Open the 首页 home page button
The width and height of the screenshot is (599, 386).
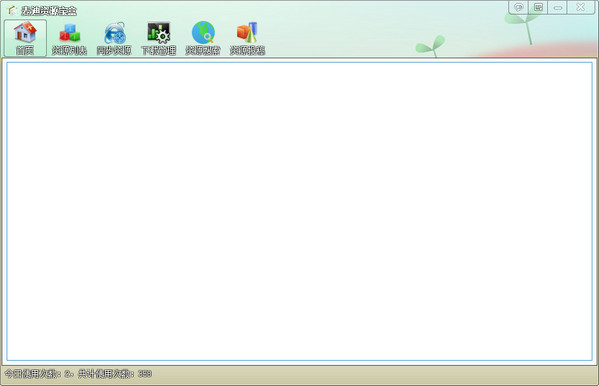(25, 38)
